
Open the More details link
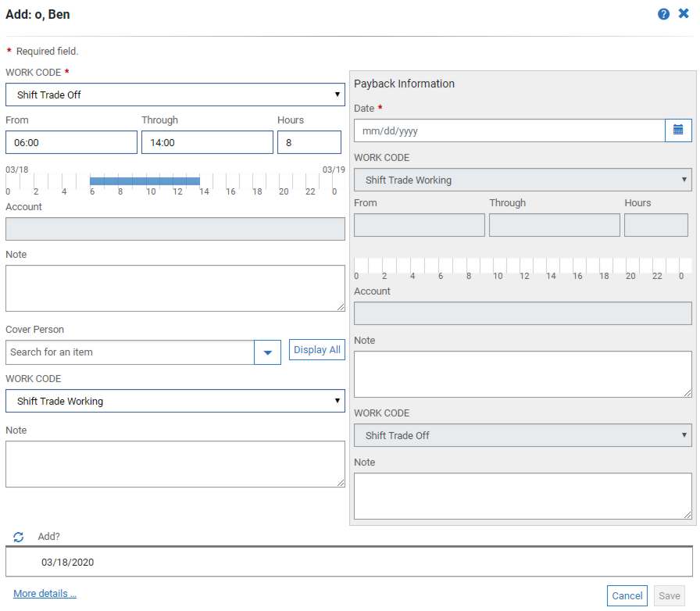[45, 594]
